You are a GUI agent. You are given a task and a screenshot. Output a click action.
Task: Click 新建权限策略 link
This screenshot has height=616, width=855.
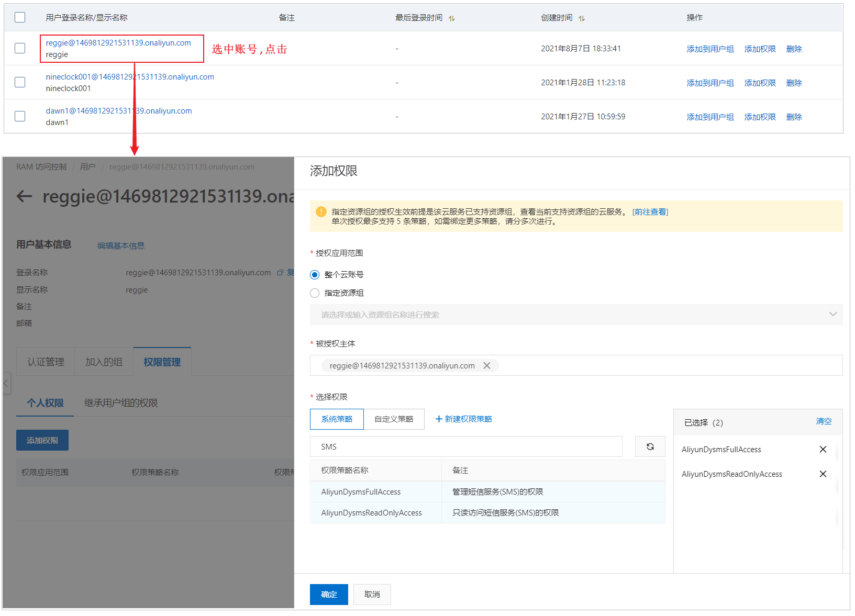463,419
